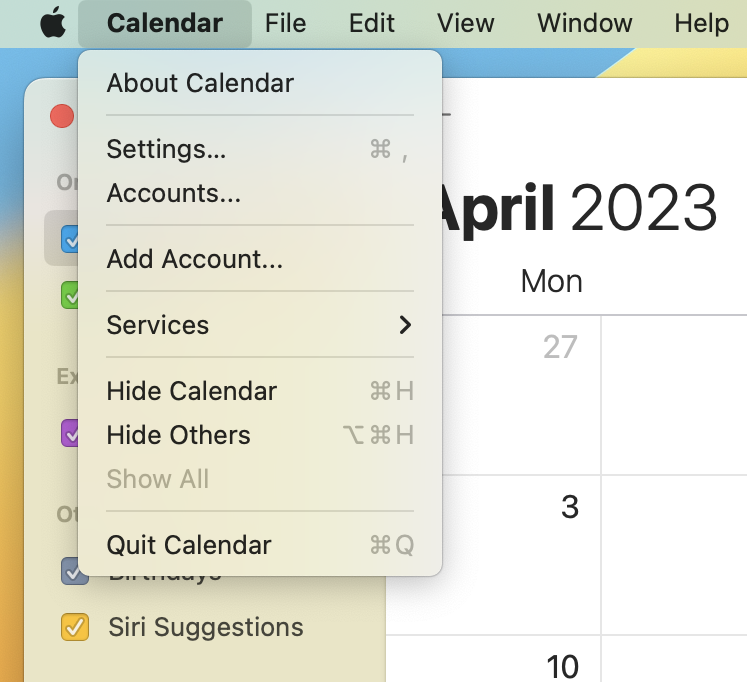Quit Calendar from the menu

(188, 545)
